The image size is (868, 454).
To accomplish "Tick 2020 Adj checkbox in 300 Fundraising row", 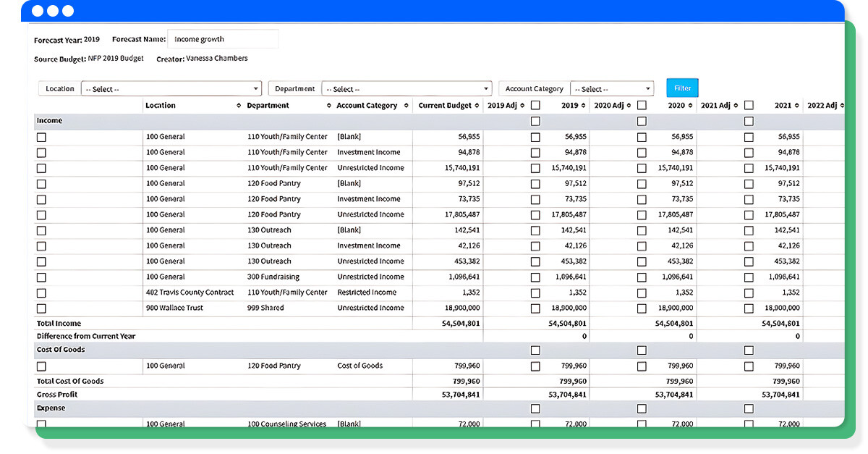I will point(642,277).
